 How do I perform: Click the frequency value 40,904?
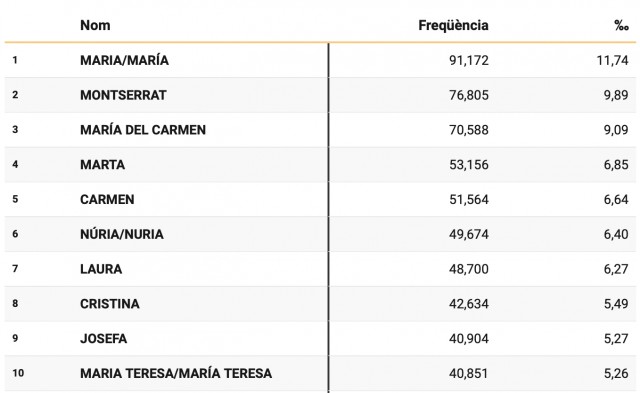tap(469, 338)
